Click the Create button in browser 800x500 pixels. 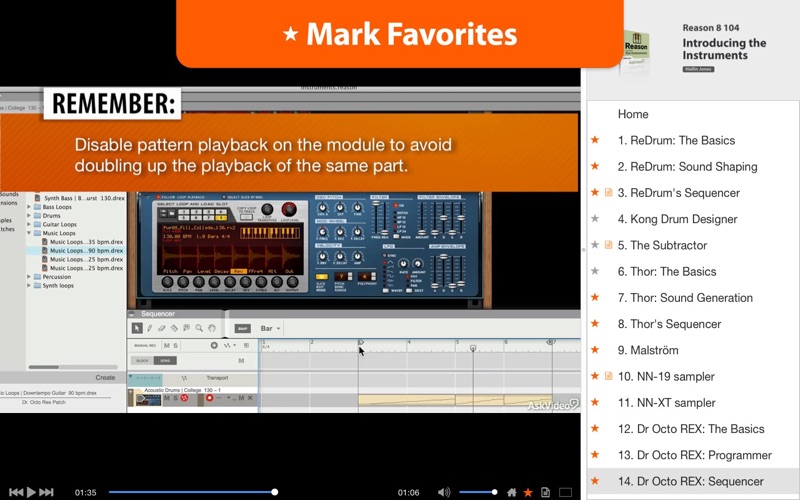point(105,378)
